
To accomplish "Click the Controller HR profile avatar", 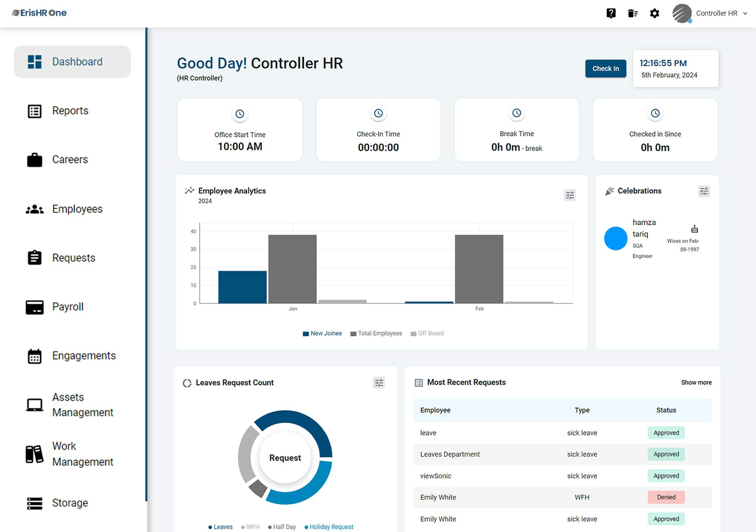I will 682,14.
